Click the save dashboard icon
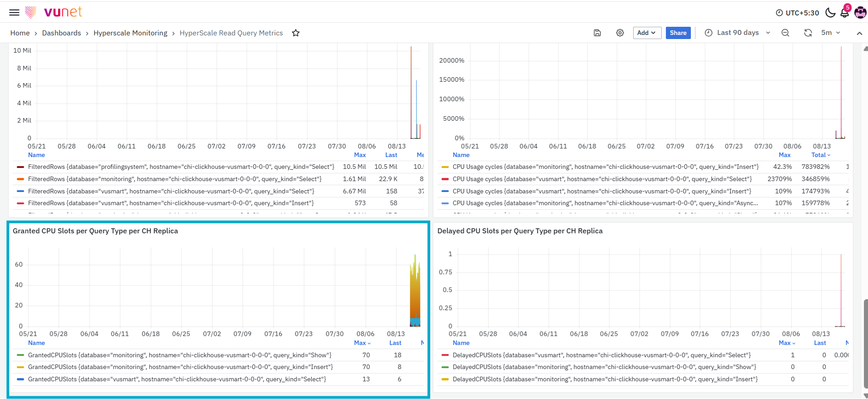The width and height of the screenshot is (868, 399). click(x=597, y=33)
